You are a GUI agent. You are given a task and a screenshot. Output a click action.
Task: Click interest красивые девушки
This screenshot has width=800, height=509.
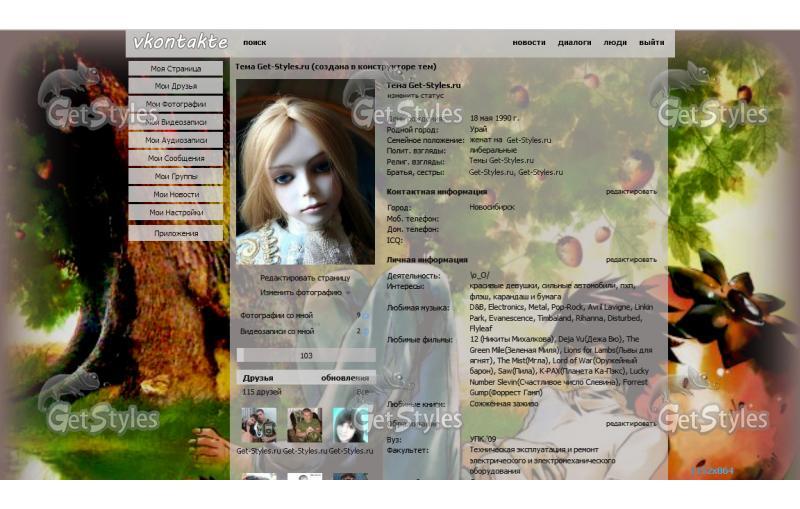pos(504,286)
